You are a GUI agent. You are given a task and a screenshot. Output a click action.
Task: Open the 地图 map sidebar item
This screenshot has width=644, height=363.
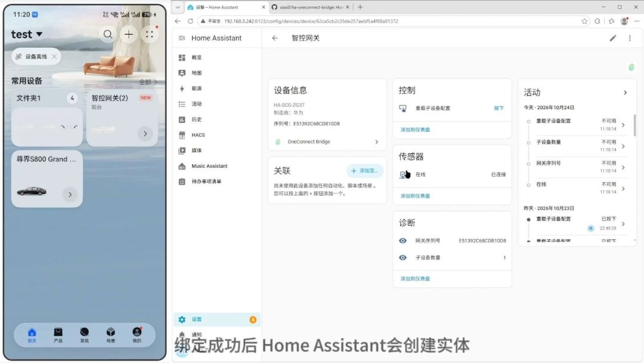[216, 73]
